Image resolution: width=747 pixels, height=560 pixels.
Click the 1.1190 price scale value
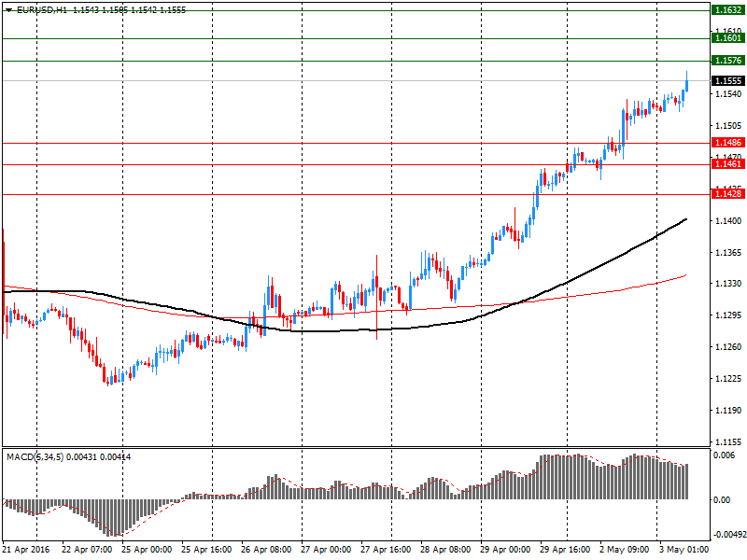click(728, 410)
